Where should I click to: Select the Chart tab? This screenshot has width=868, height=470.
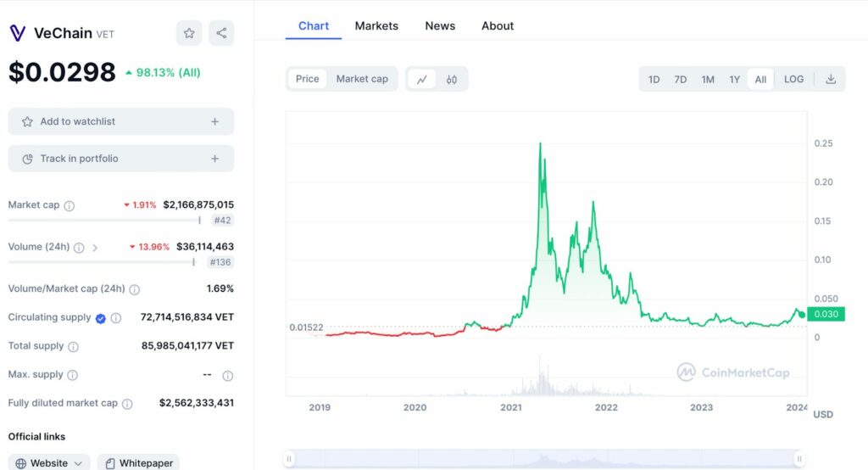(314, 26)
